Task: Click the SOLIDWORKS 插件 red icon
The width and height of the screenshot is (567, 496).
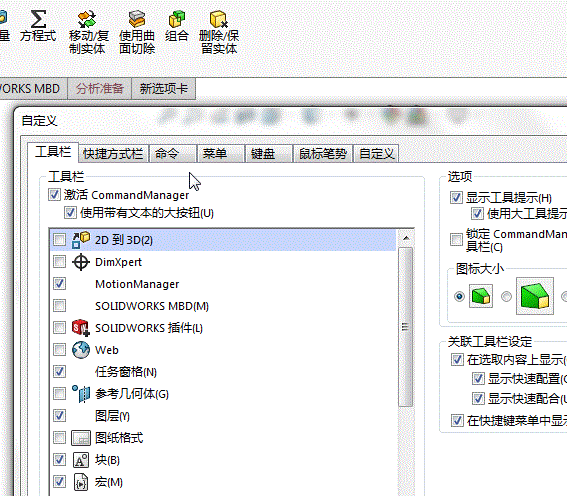Action: [81, 328]
